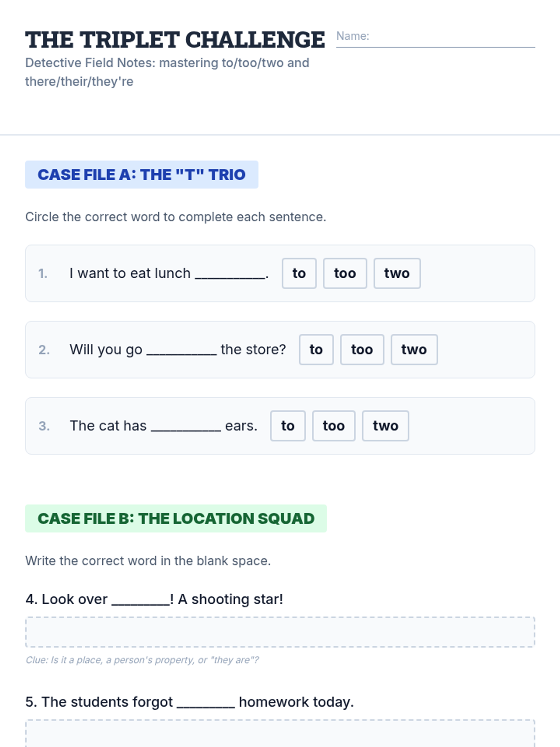Click the 'Look over' shooting star sentence

154,599
